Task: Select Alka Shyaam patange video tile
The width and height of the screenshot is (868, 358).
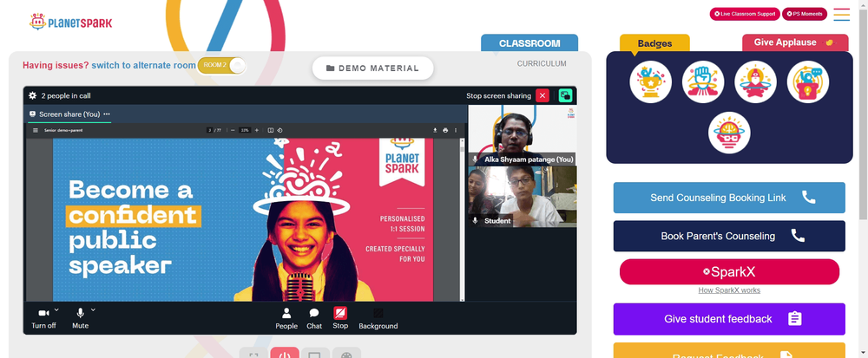Action: click(522, 135)
